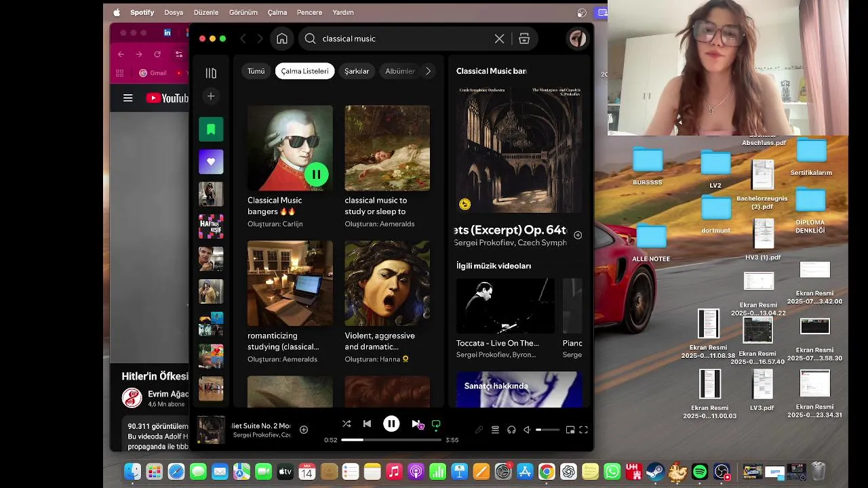
Task: Open the 'Classical Music bangers' title link
Action: pos(275,205)
